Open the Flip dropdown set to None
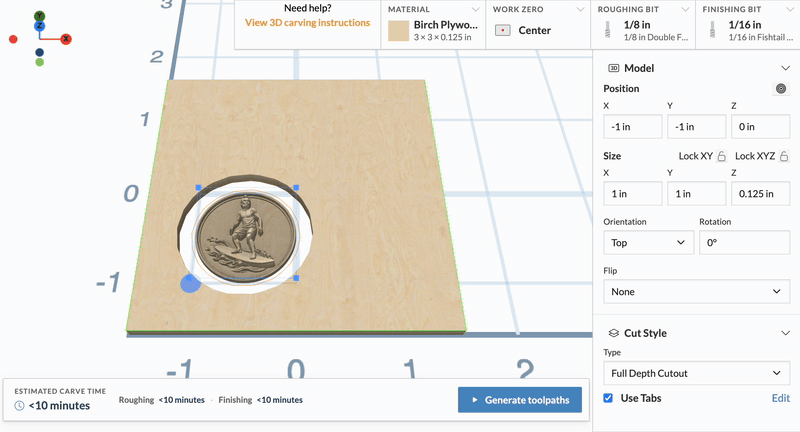Image resolution: width=800 pixels, height=432 pixels. tap(696, 292)
